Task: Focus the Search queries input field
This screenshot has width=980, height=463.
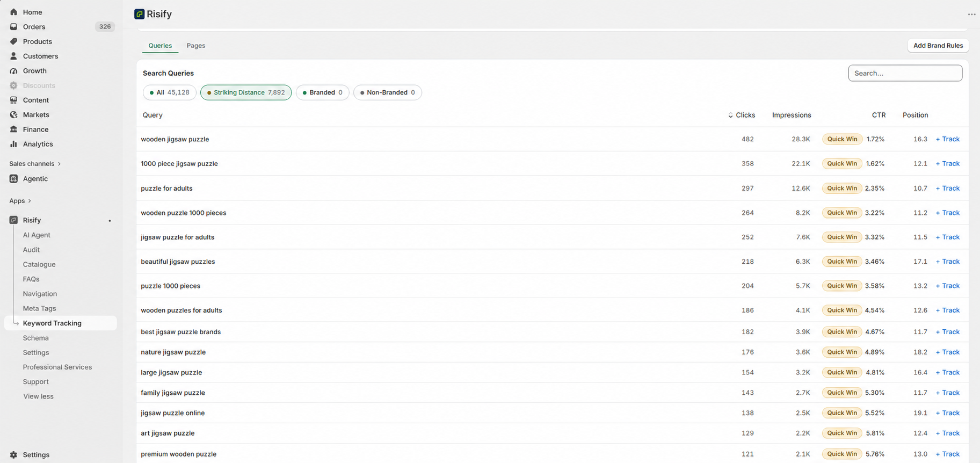Action: coord(905,73)
